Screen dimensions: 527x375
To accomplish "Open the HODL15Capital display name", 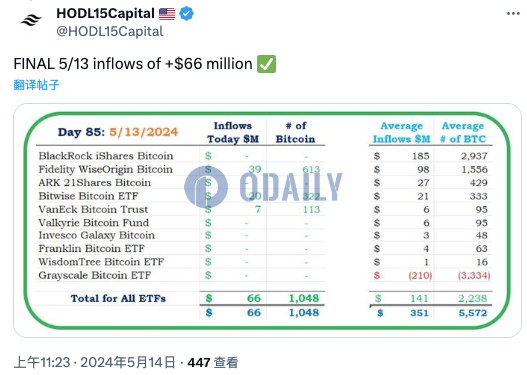I will point(105,14).
